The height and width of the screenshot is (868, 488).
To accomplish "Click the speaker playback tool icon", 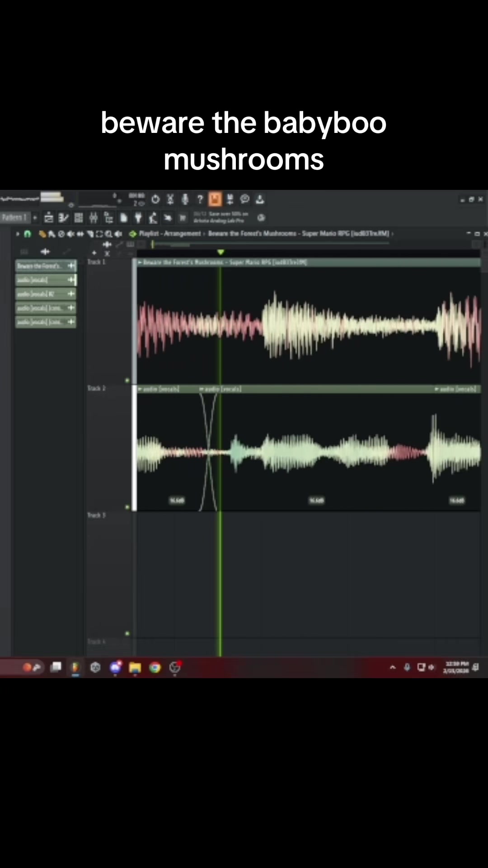I will [118, 234].
